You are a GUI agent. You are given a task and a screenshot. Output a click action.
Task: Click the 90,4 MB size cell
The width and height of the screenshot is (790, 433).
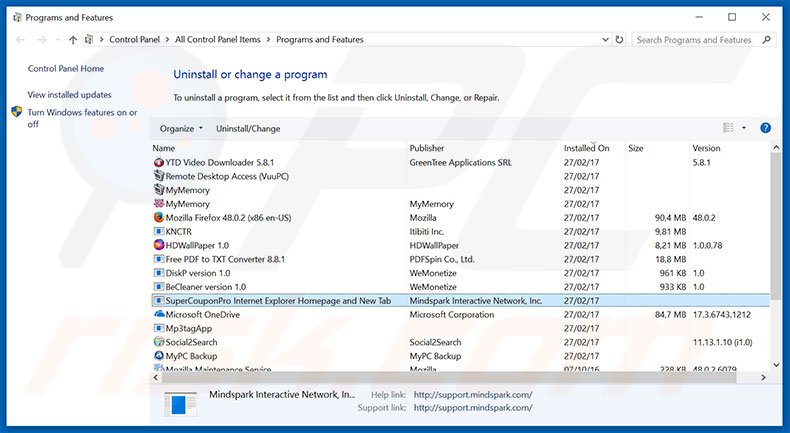[x=670, y=218]
